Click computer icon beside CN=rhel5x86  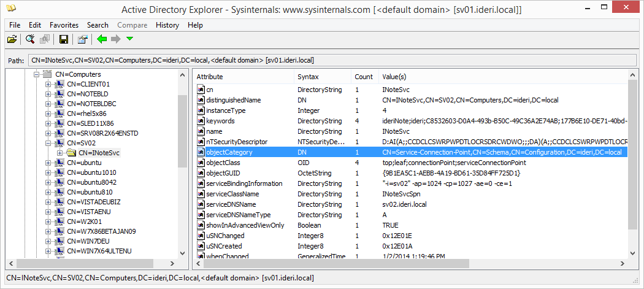point(59,114)
